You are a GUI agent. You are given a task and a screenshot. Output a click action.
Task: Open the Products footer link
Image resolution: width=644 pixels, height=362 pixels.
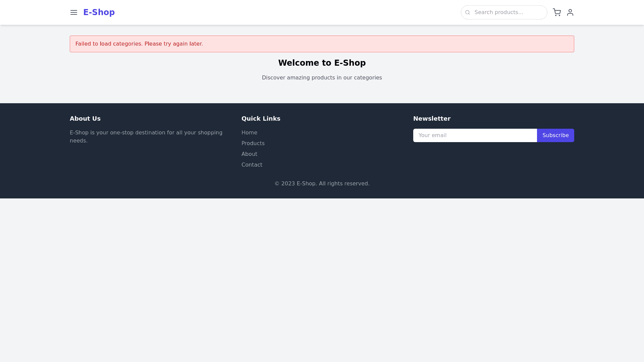coord(253,143)
